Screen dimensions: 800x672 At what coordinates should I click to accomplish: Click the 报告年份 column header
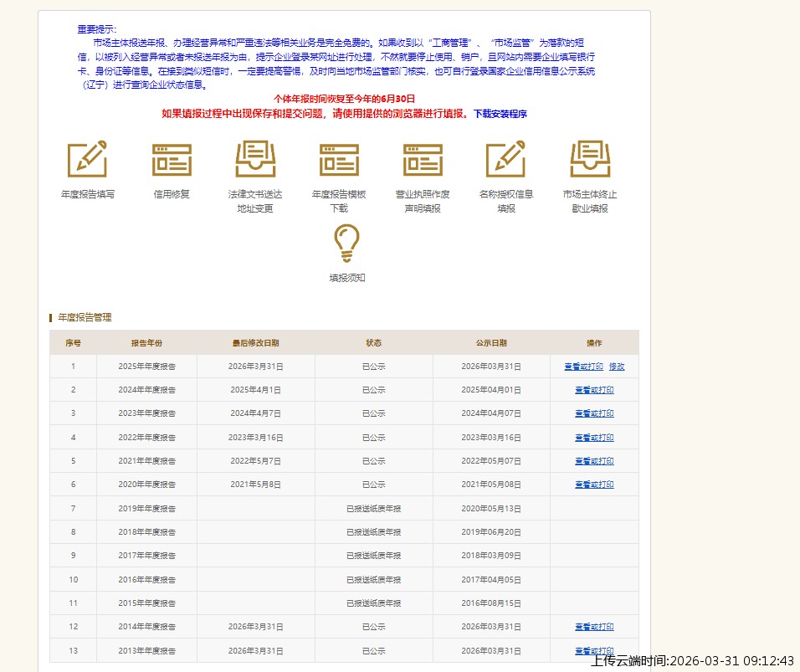tap(146, 343)
